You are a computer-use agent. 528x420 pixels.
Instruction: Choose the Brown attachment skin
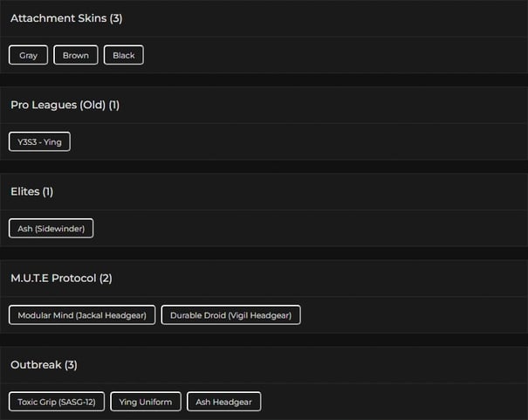click(76, 55)
